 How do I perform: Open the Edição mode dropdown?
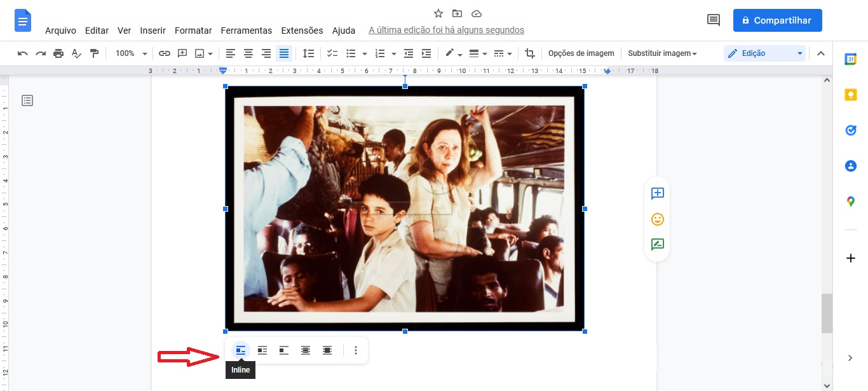pos(764,53)
